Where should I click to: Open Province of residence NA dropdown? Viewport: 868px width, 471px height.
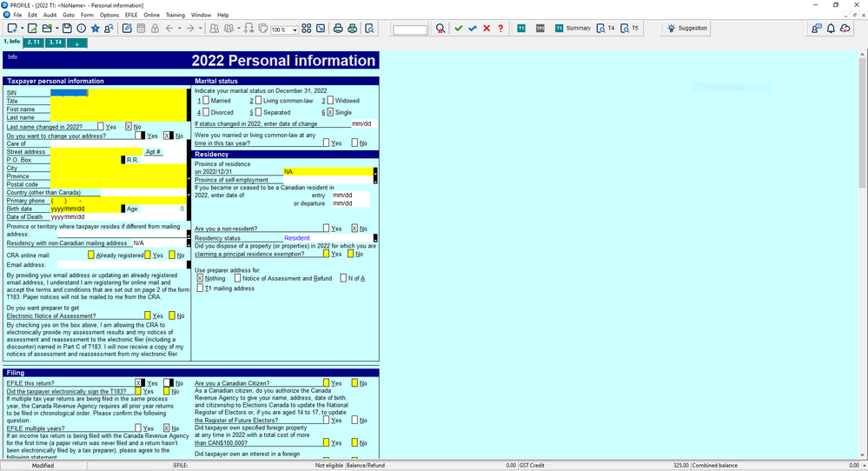[x=375, y=171]
